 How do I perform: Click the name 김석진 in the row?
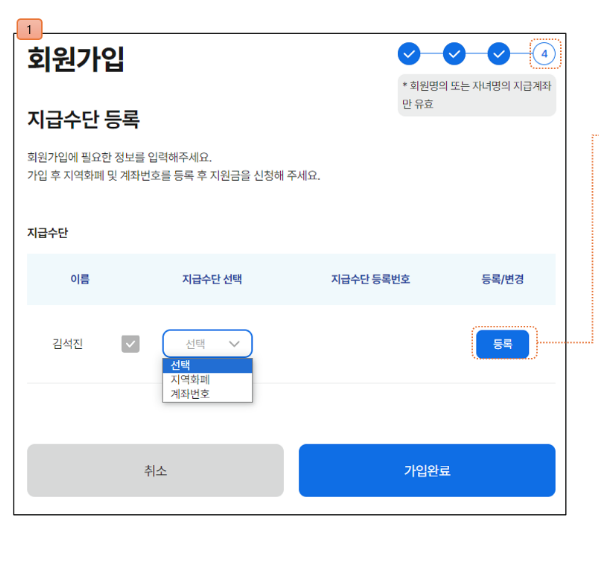(68, 343)
